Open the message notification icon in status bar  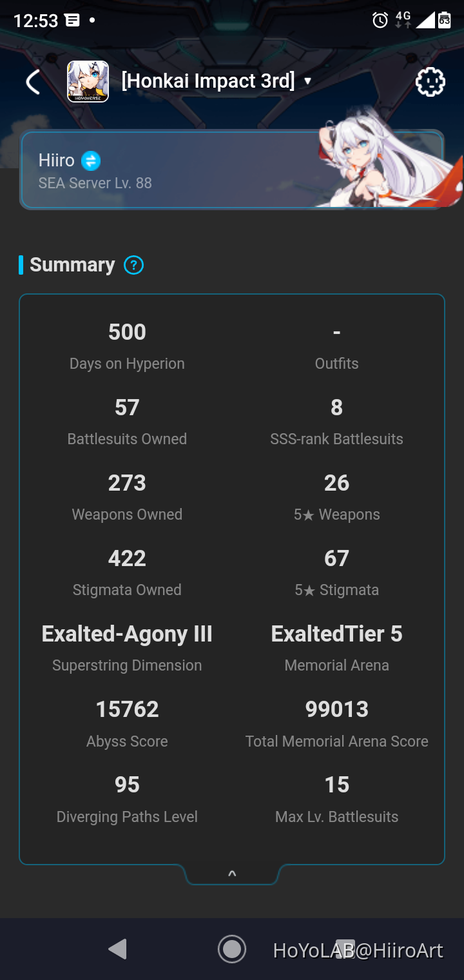73,20
